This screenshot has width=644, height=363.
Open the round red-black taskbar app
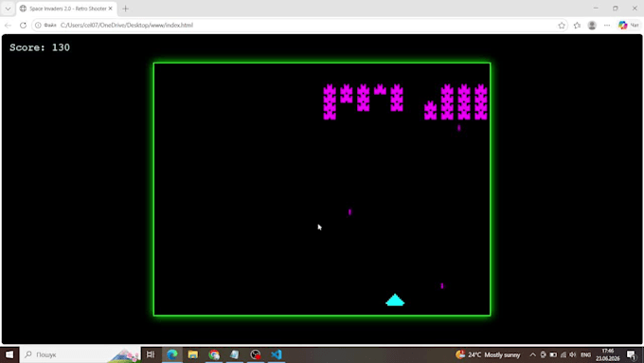tap(256, 354)
